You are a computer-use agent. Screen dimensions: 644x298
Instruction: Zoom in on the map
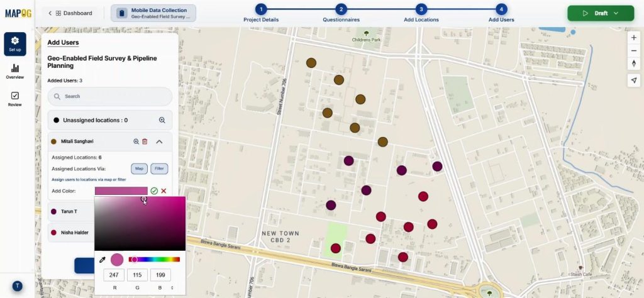(633, 38)
